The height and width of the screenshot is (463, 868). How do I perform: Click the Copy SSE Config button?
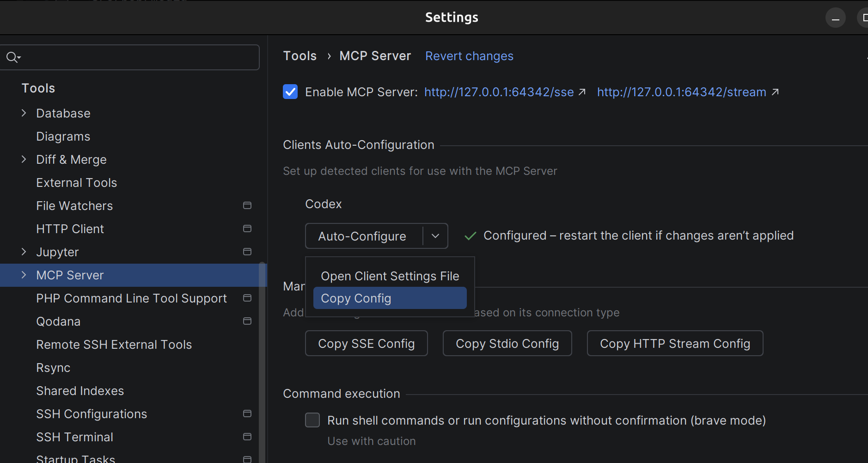point(366,343)
